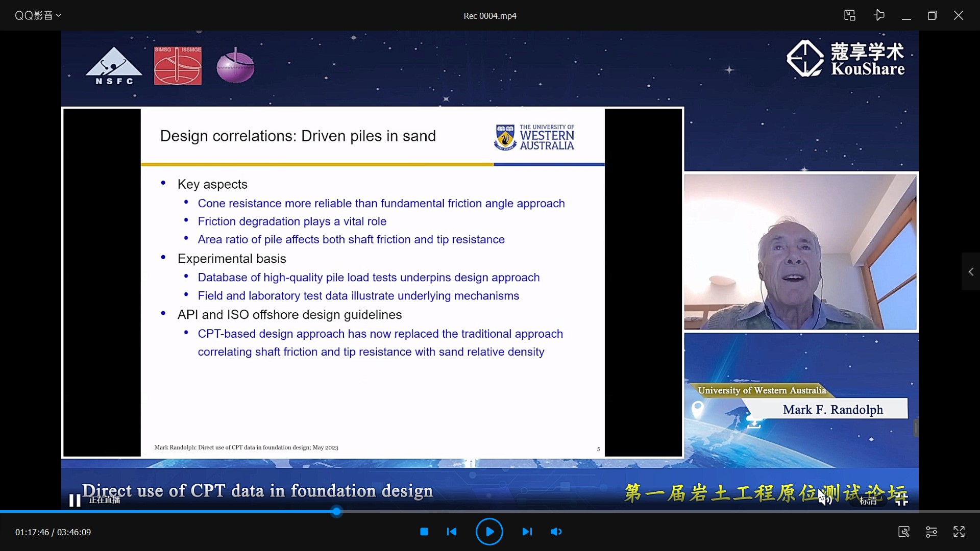Seek using the blue progress bar handle
Image resolution: width=980 pixels, height=551 pixels.
point(336,511)
